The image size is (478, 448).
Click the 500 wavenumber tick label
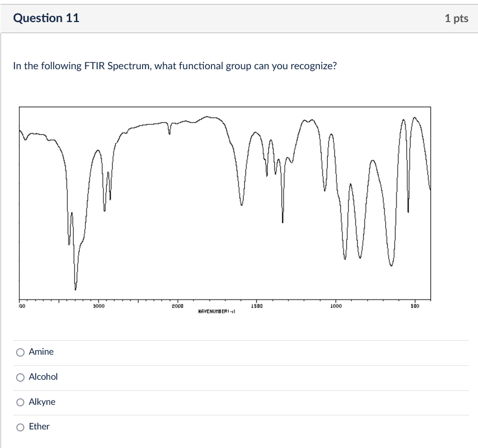pyautogui.click(x=414, y=306)
